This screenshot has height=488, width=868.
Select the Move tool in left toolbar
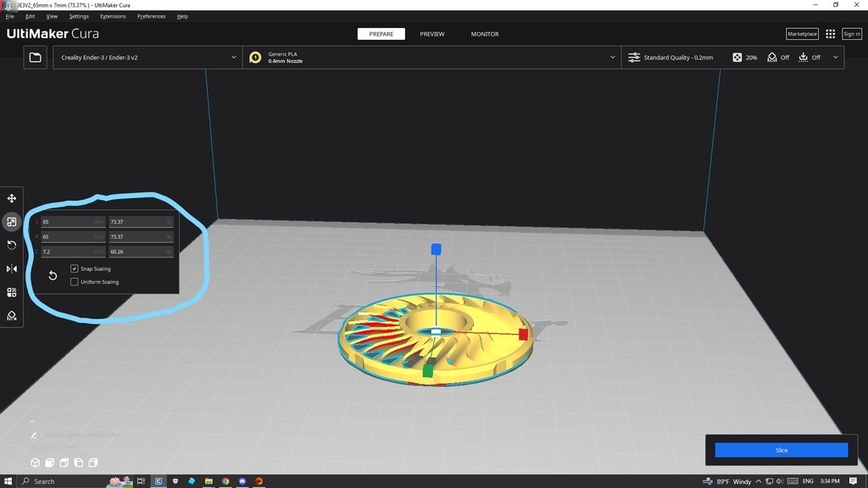point(12,198)
